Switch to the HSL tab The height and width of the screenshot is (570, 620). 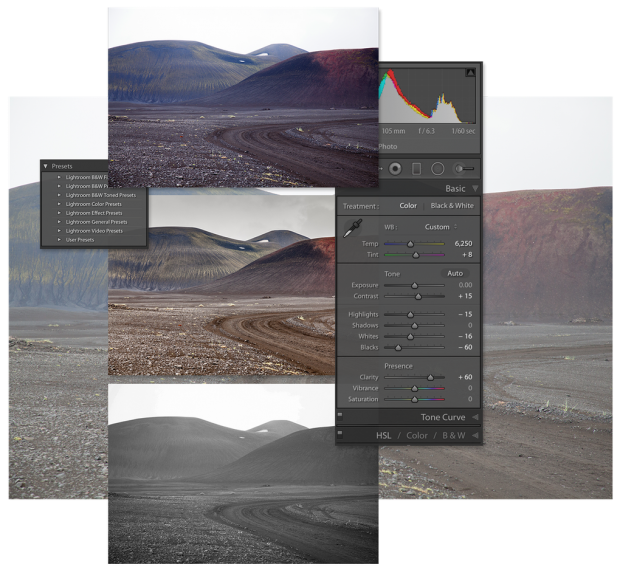tap(383, 435)
